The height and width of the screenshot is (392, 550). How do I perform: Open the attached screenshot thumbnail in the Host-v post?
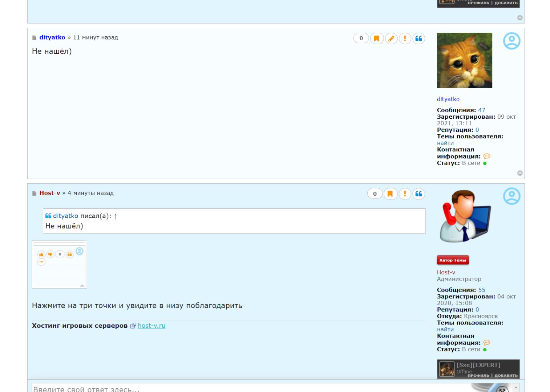click(x=59, y=265)
